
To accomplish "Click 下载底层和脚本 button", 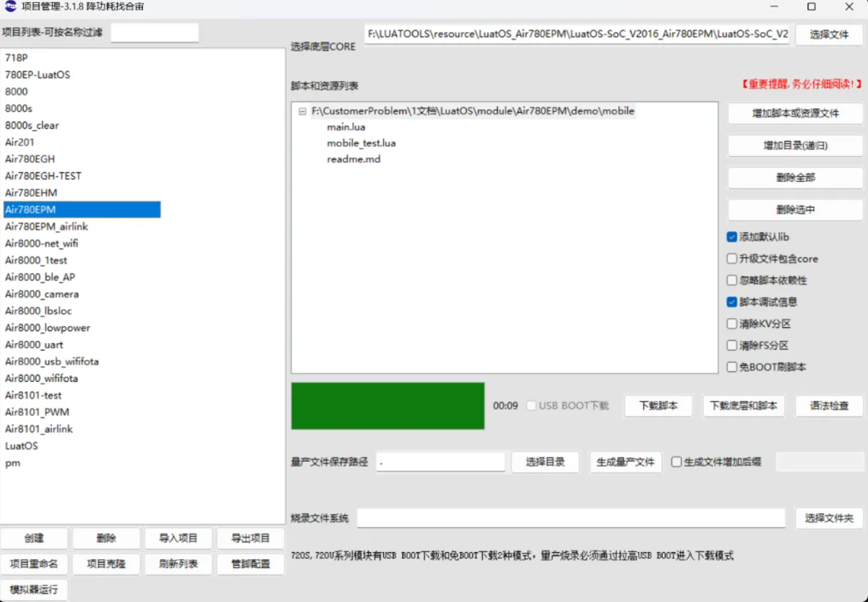I will coord(744,405).
